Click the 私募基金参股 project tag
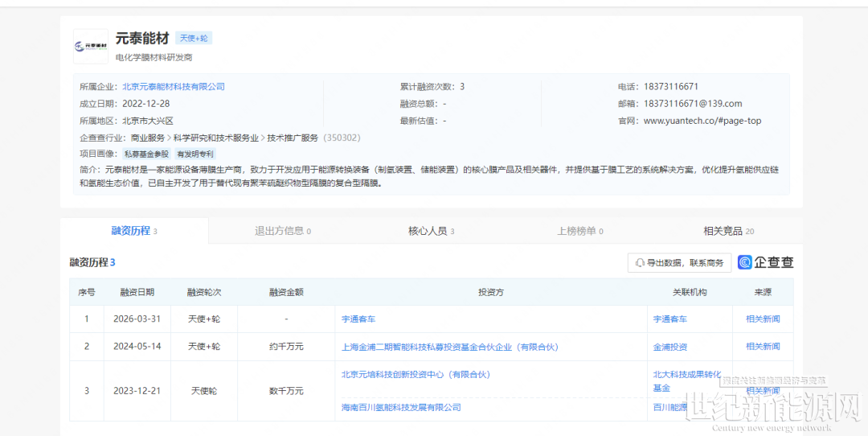 coord(146,154)
